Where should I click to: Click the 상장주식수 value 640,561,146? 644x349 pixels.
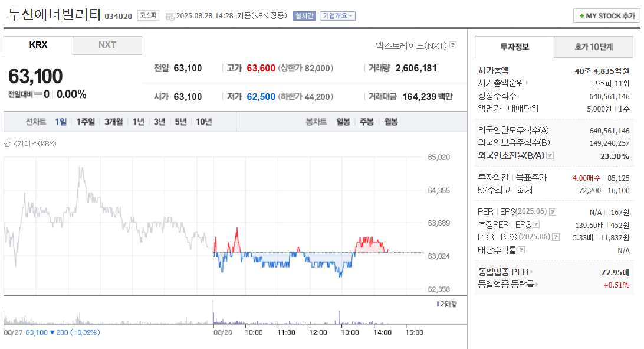point(610,97)
